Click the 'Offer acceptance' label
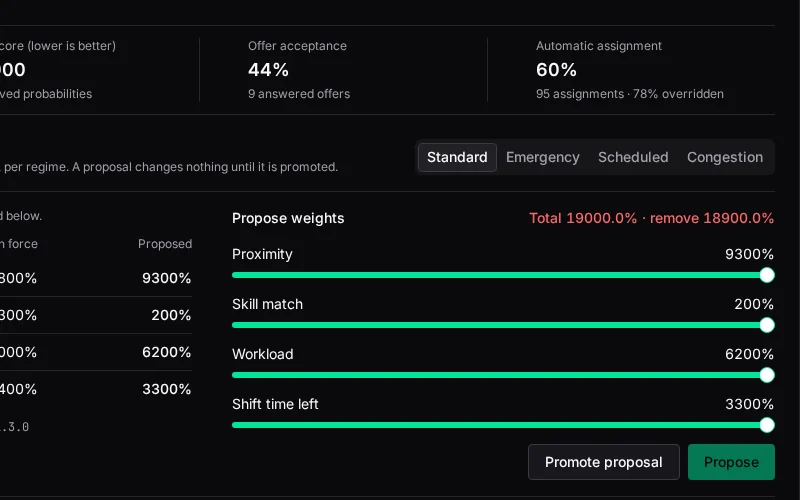 [297, 46]
